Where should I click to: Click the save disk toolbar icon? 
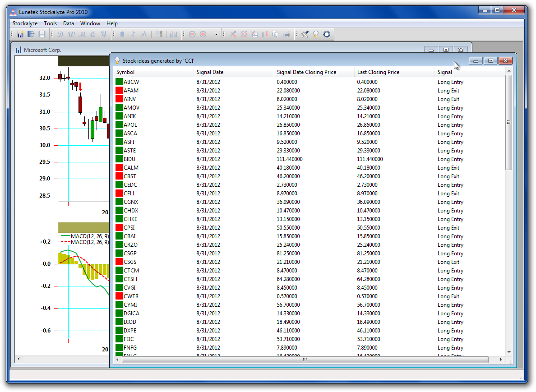(x=42, y=34)
